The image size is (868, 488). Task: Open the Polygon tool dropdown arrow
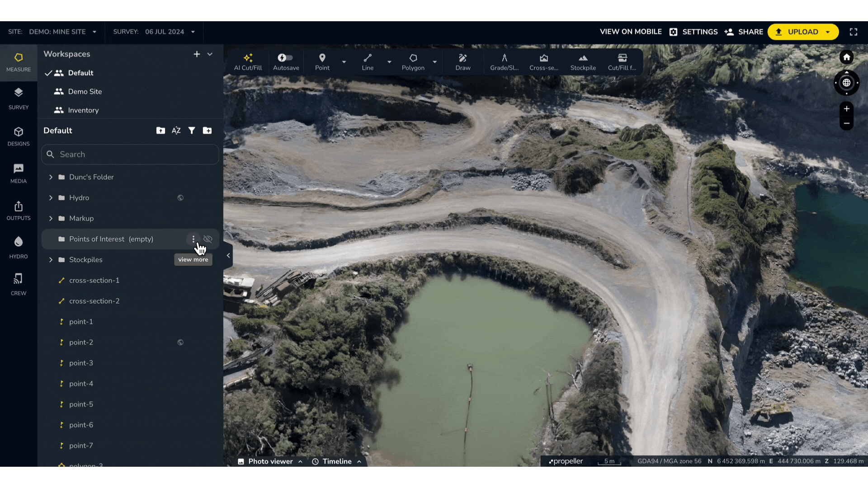tap(434, 62)
